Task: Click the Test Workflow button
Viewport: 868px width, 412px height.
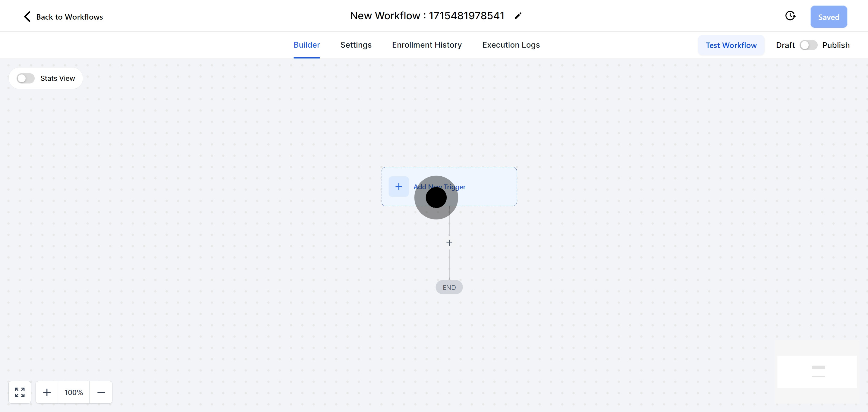Action: pos(731,45)
